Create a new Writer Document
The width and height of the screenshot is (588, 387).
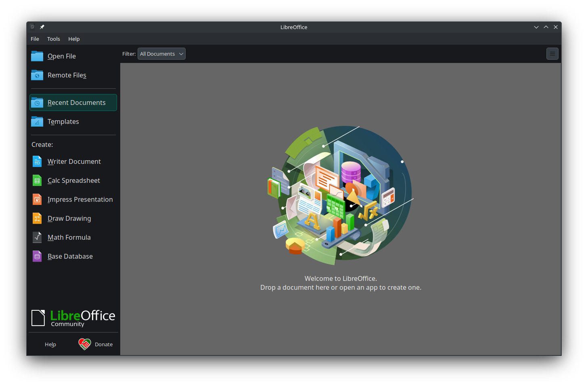point(73,161)
